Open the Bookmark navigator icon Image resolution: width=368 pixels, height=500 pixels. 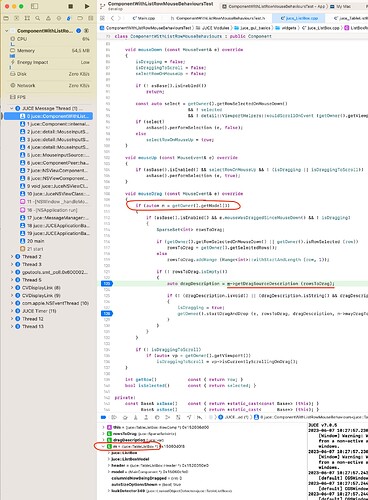27,18
